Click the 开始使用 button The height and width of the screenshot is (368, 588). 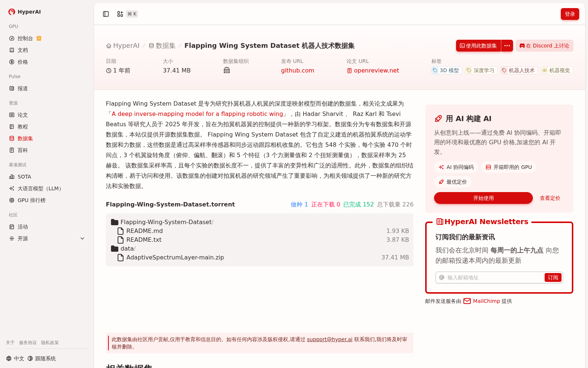[x=483, y=198]
